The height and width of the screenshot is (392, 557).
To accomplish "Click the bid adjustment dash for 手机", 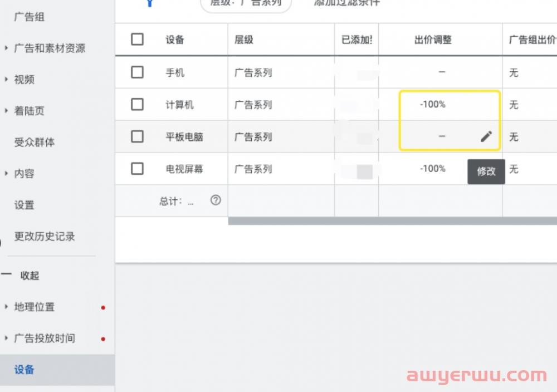I will click(x=442, y=72).
